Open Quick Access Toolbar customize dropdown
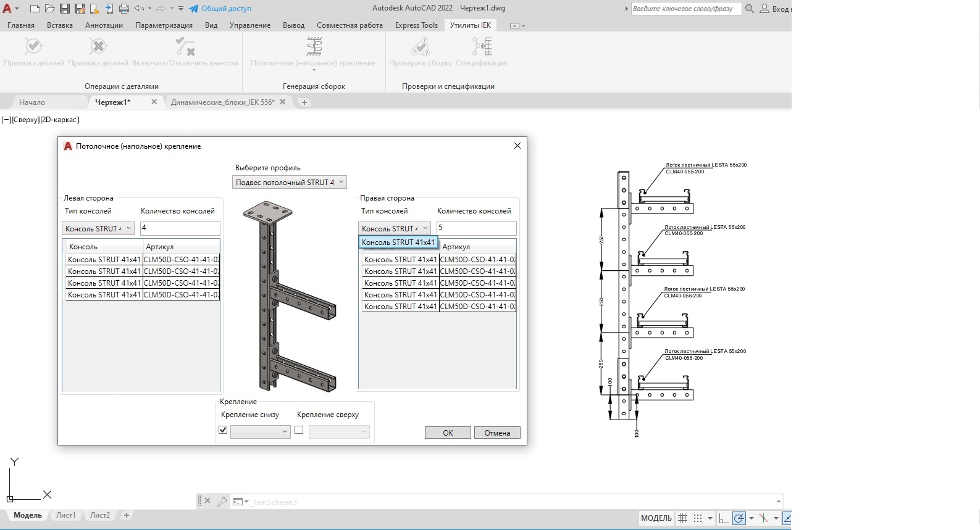This screenshot has width=980, height=530. [181, 9]
